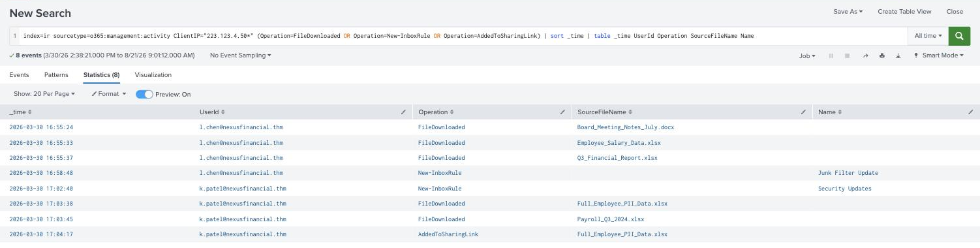Run the search with the green magnifier button
The image size is (980, 248).
point(959,36)
